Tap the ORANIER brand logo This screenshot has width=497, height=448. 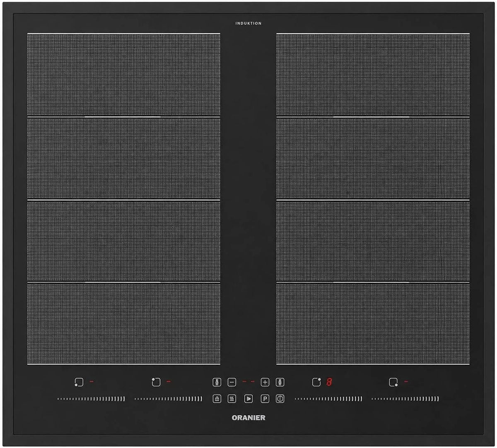pos(248,418)
